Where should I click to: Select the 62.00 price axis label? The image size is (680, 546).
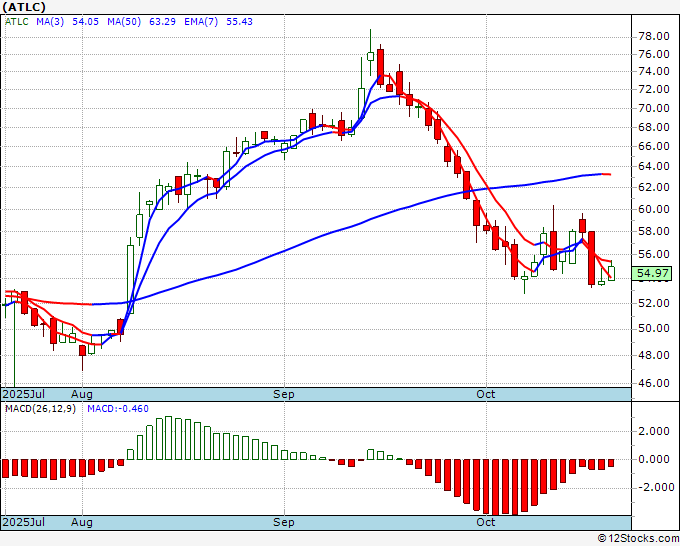click(x=654, y=187)
